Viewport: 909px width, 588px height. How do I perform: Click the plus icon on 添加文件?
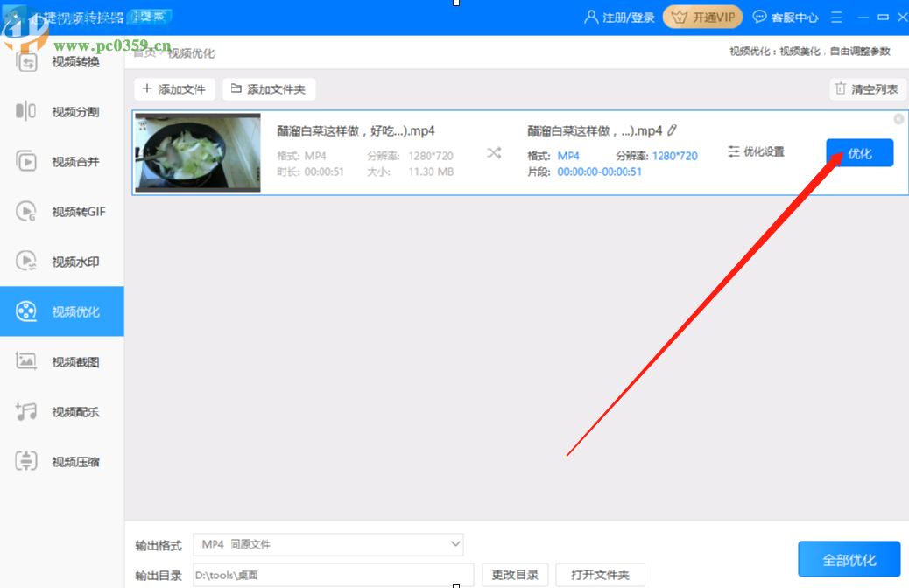[147, 88]
